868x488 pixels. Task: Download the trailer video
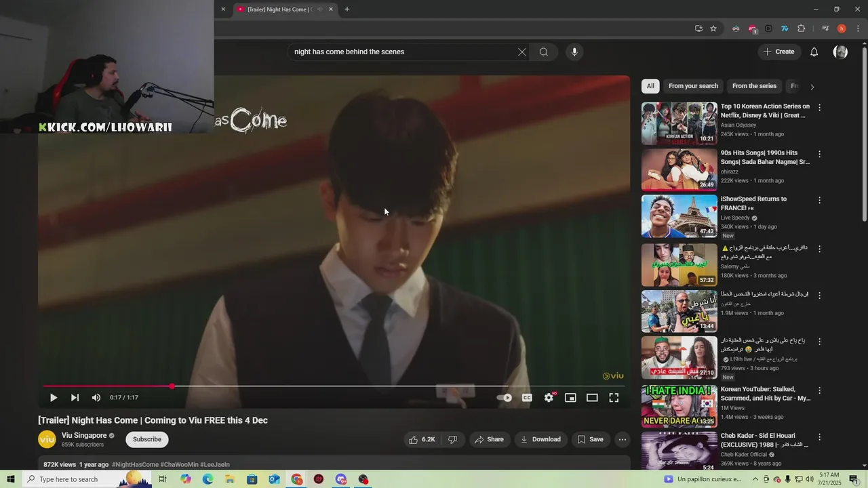coord(540,440)
